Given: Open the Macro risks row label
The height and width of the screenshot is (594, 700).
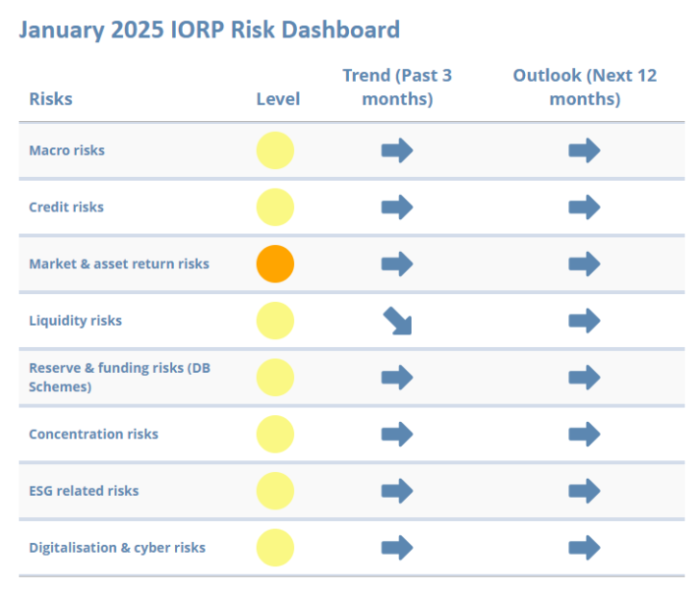Looking at the screenshot, I should pos(67,150).
